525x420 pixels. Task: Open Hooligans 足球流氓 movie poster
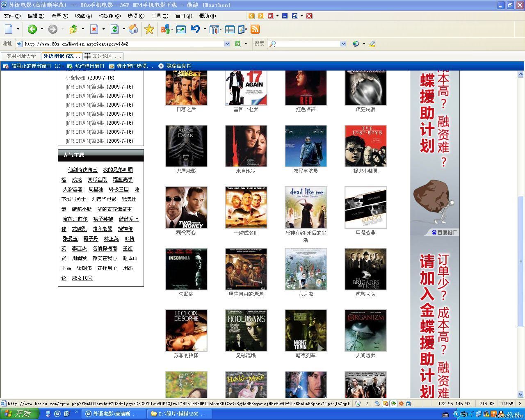[246, 330]
